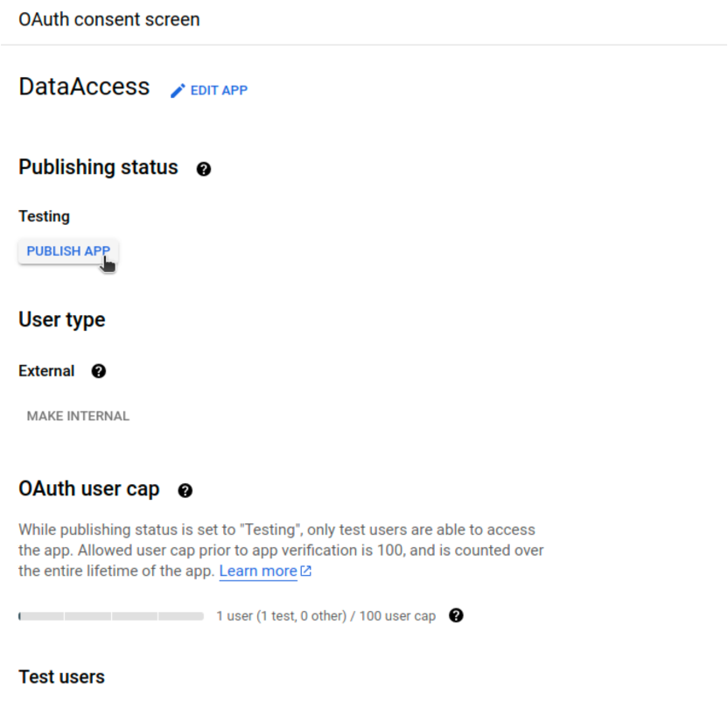Click the MAKE INTERNAL button

78,416
